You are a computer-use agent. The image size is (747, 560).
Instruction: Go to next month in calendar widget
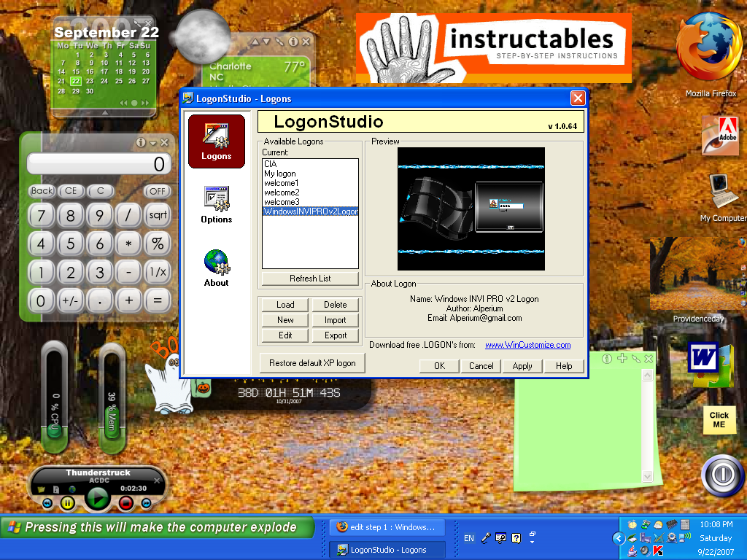pyautogui.click(x=145, y=103)
